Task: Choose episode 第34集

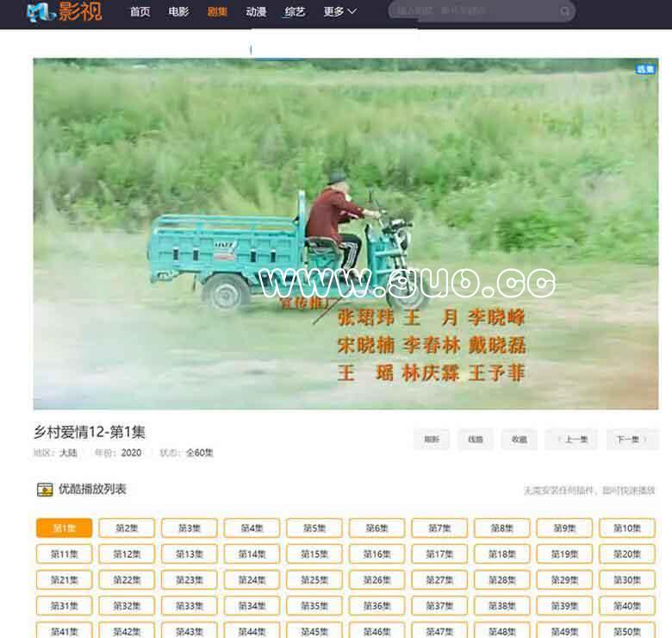Action: [x=252, y=606]
